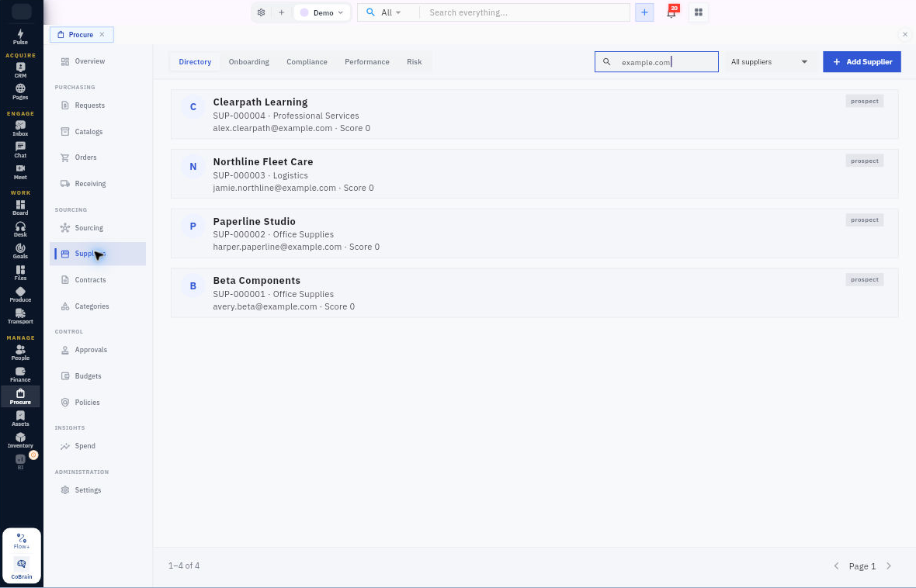Open the Desk headset icon

tap(20, 229)
